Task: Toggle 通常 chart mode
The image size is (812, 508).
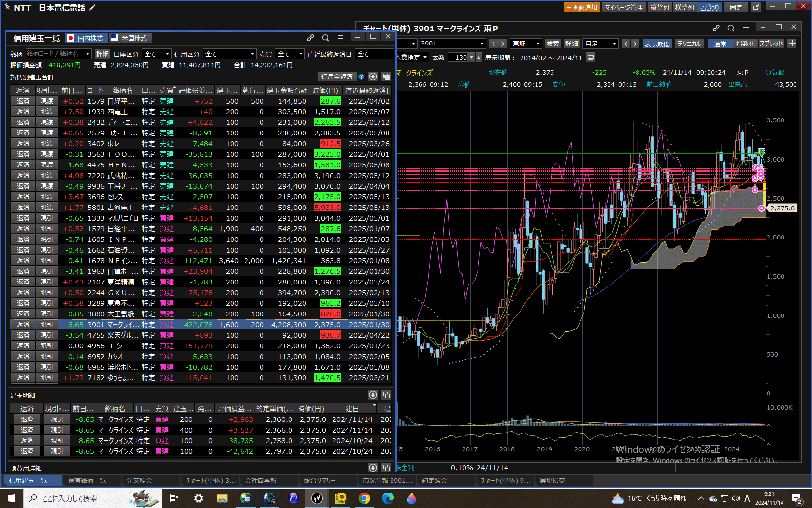Action: pos(720,44)
